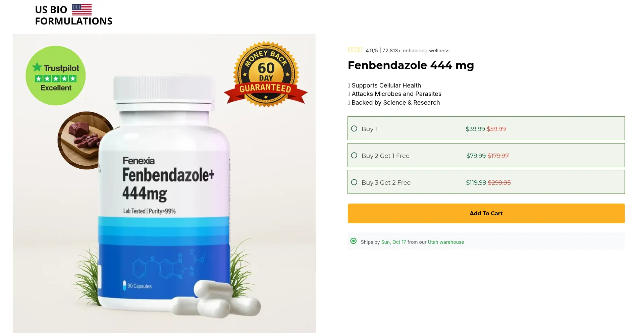Click the Trustpilot Excellent badge

(56, 76)
